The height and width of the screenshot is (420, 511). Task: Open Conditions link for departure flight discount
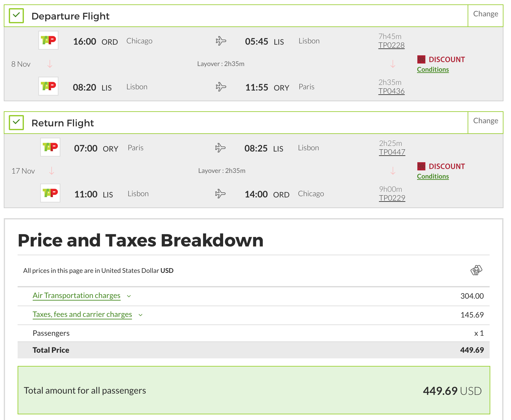coord(433,69)
